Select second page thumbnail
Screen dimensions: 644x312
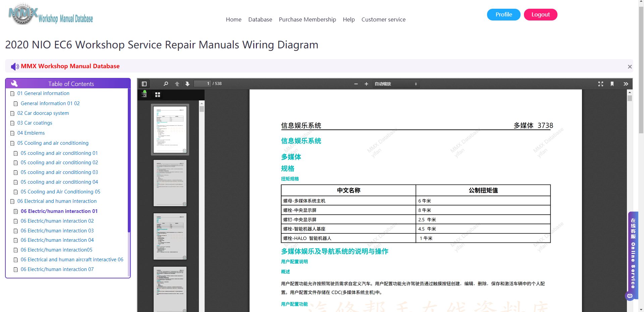point(170,183)
